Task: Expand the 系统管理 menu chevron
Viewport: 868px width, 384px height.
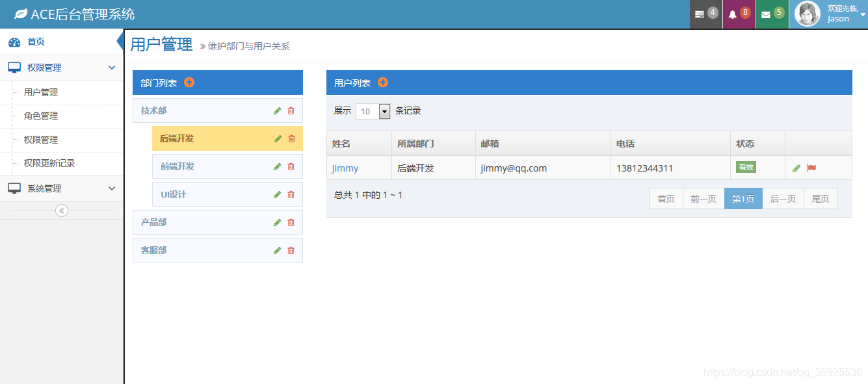Action: pos(112,188)
